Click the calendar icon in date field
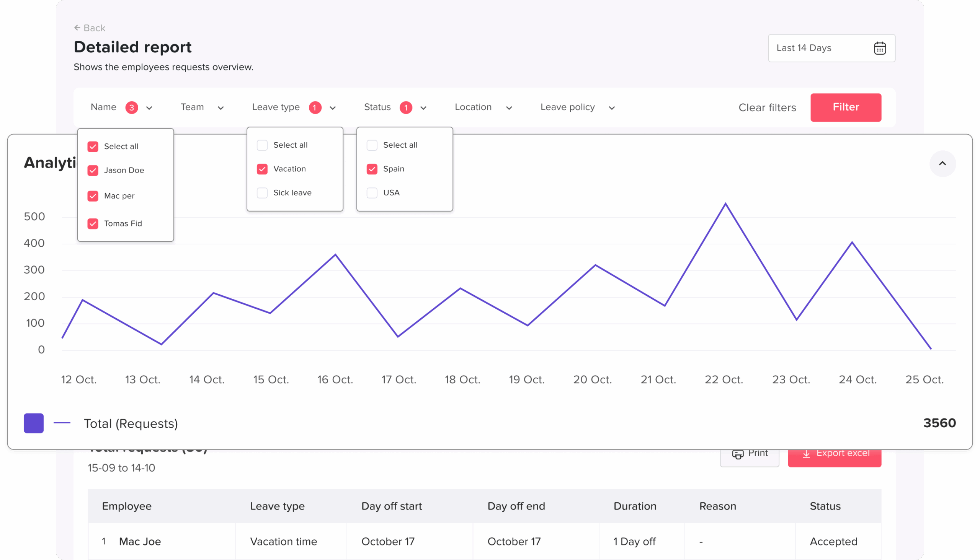Image resolution: width=980 pixels, height=560 pixels. pos(880,48)
